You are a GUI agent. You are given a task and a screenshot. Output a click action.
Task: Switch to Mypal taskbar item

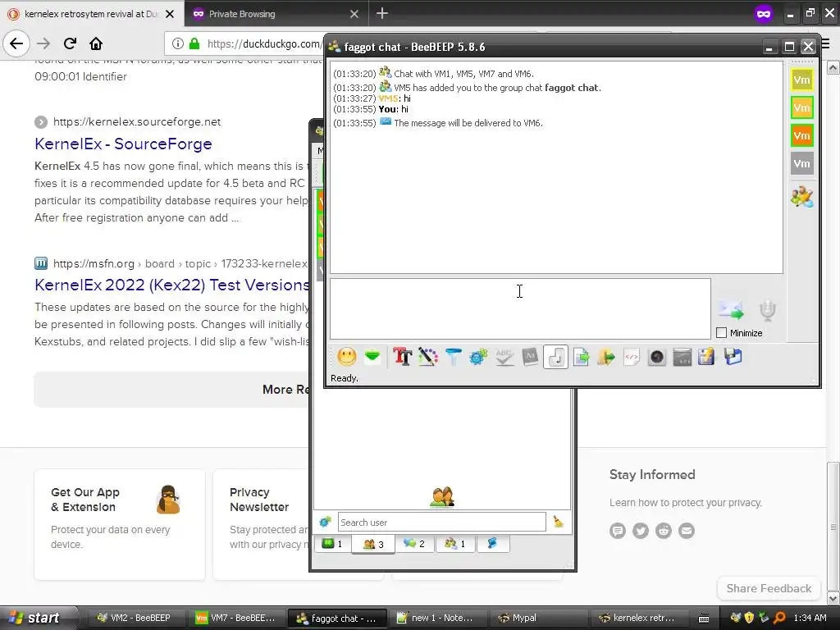536,618
